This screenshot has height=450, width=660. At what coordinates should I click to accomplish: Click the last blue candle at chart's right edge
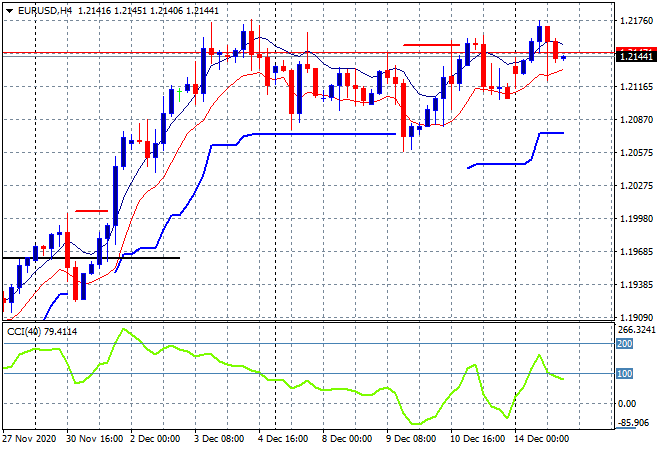click(x=564, y=58)
